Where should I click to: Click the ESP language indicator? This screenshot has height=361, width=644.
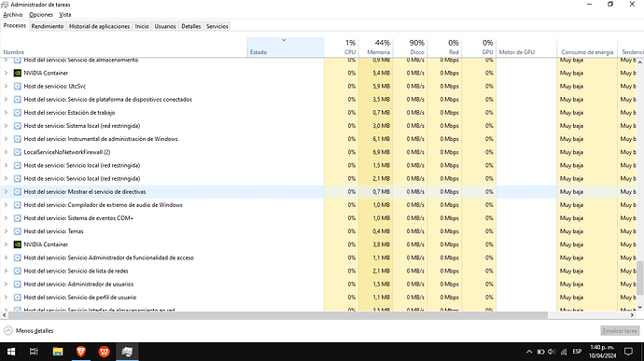tap(577, 352)
